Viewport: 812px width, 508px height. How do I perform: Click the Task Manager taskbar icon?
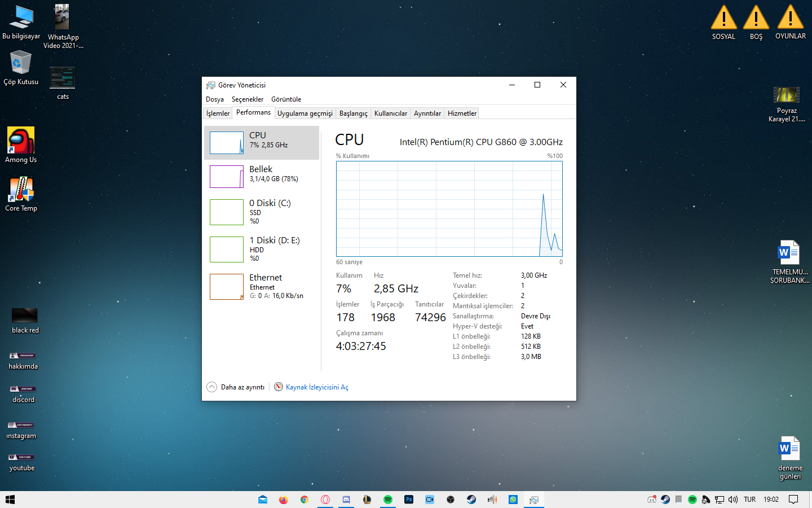534,500
